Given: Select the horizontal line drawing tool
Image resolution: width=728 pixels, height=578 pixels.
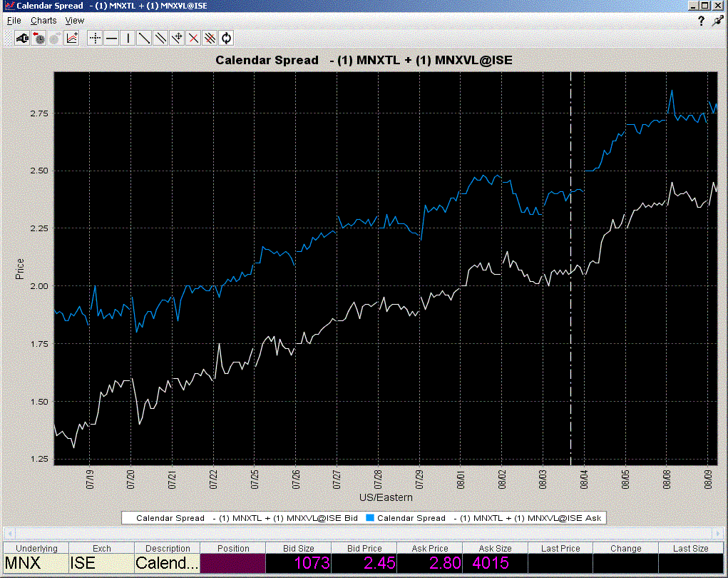Looking at the screenshot, I should [111, 38].
